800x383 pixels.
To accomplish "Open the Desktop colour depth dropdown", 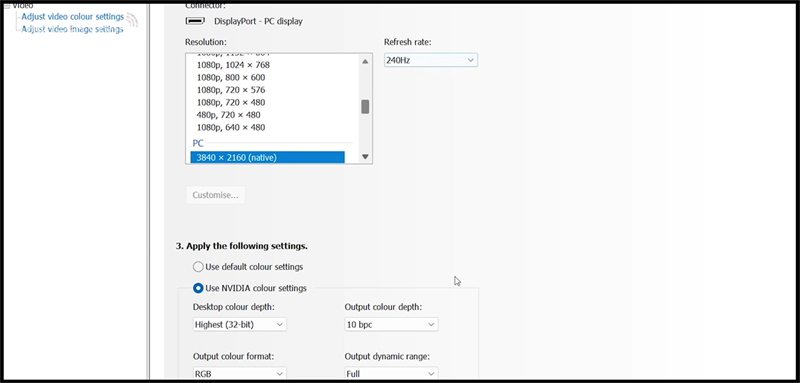I will 240,324.
